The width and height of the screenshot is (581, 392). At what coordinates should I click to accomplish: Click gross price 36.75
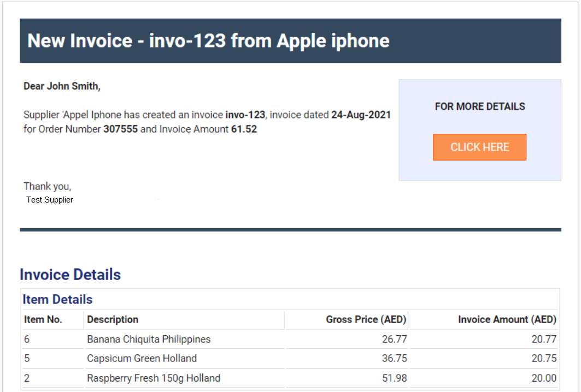[x=394, y=358]
